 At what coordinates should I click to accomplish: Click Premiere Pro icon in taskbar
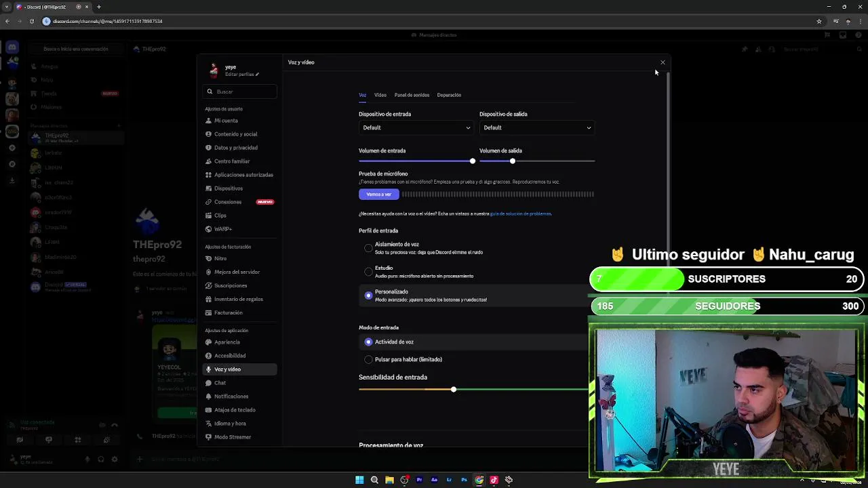419,480
